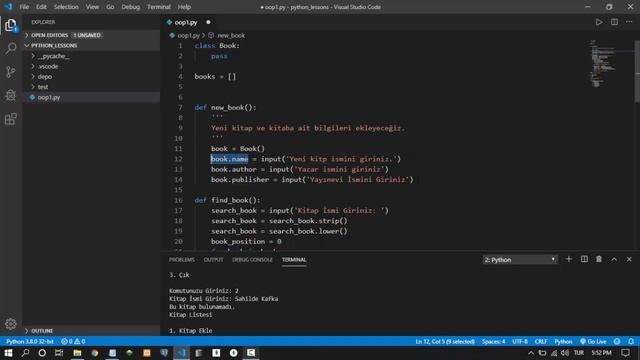Viewport: 640px width, 360px height.
Task: Click Visual Studio Code taskbar icon
Action: (182, 353)
